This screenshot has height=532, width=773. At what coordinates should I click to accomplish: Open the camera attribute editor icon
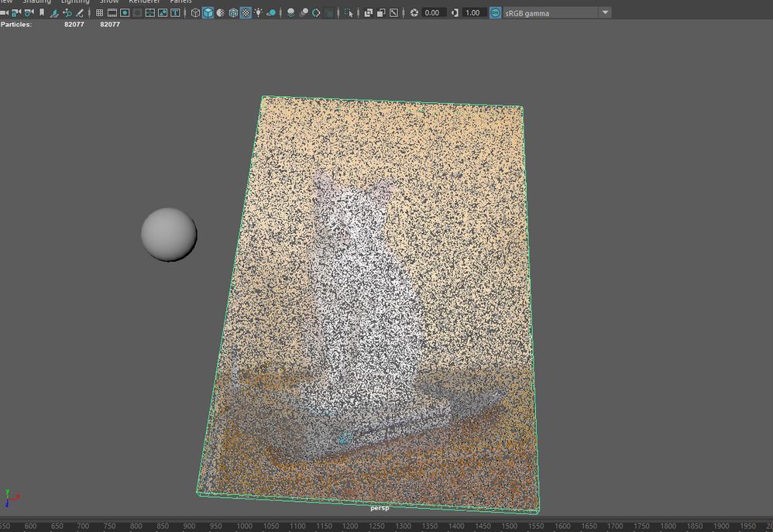pos(27,12)
